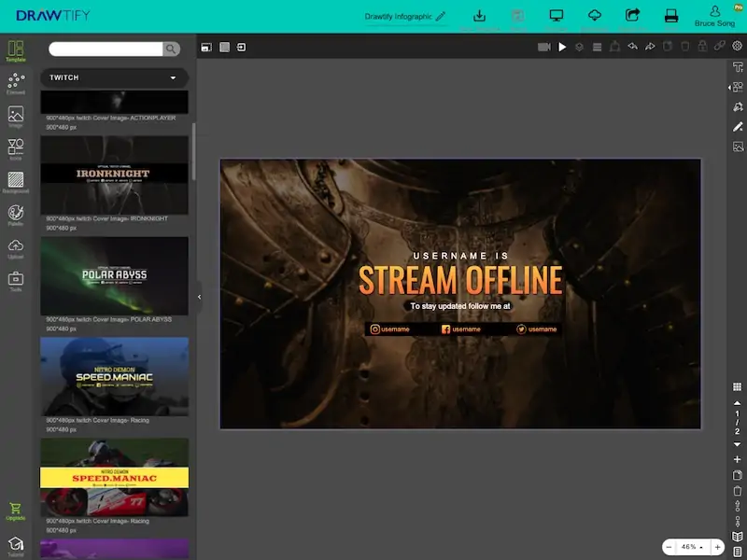Click the gray square canvas color icon
This screenshot has width=747, height=560.
[x=224, y=47]
